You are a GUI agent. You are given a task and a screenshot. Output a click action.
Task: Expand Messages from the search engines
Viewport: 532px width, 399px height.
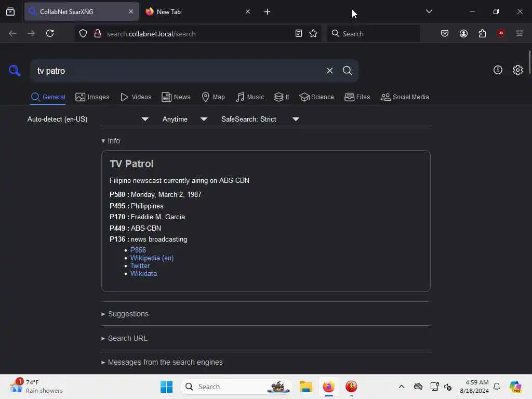coord(162,362)
